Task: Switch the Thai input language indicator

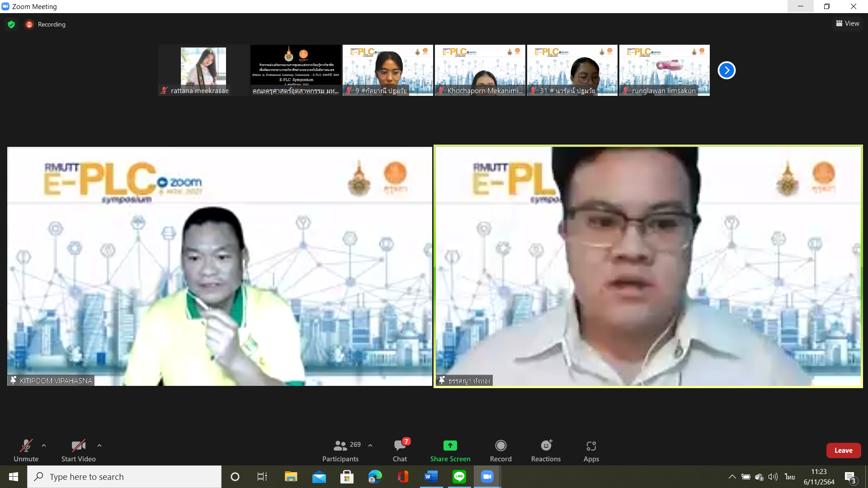Action: point(790,477)
